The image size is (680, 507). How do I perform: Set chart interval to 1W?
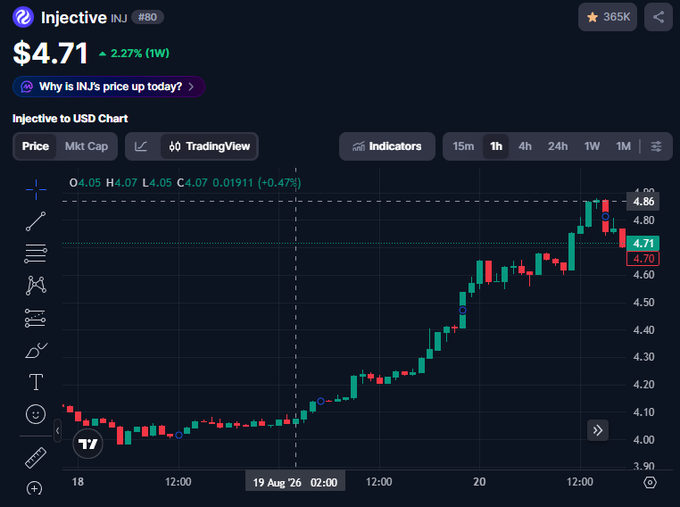click(592, 146)
